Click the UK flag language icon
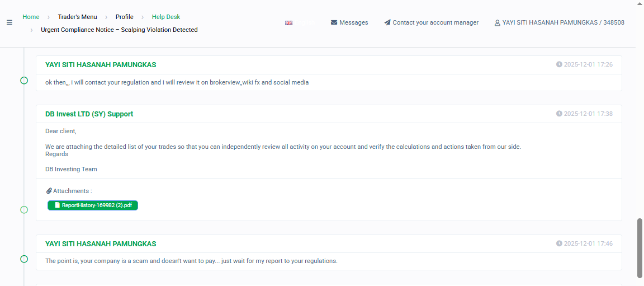 [288, 23]
